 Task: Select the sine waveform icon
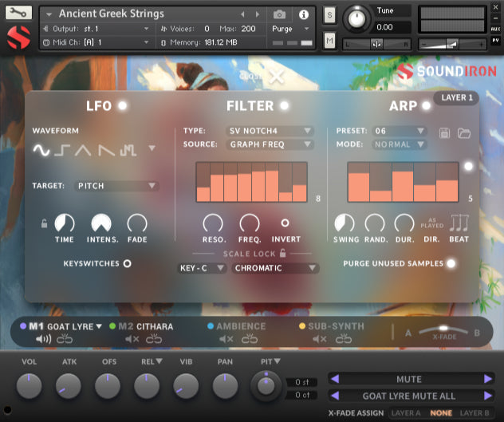tap(41, 149)
